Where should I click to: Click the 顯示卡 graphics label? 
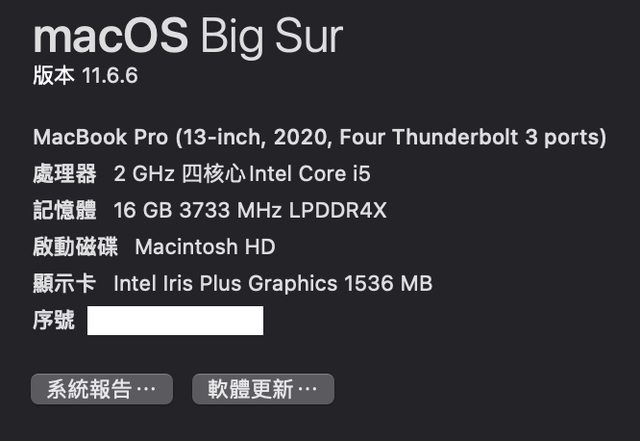pyautogui.click(x=65, y=283)
